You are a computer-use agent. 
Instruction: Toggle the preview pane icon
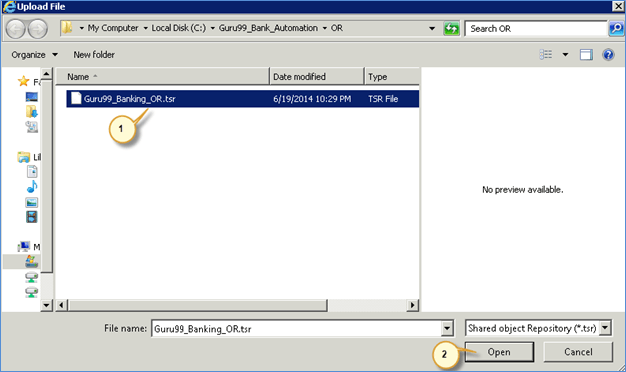[x=586, y=55]
